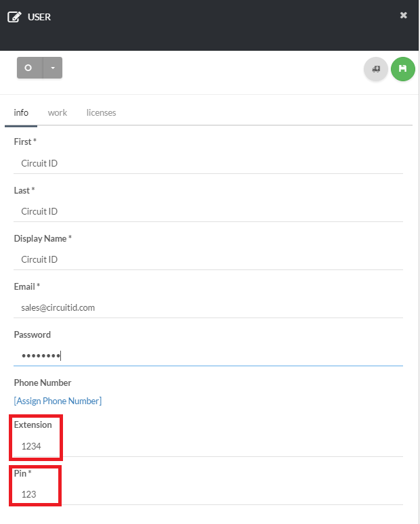Click the edit pencil icon beside USER

click(x=14, y=16)
